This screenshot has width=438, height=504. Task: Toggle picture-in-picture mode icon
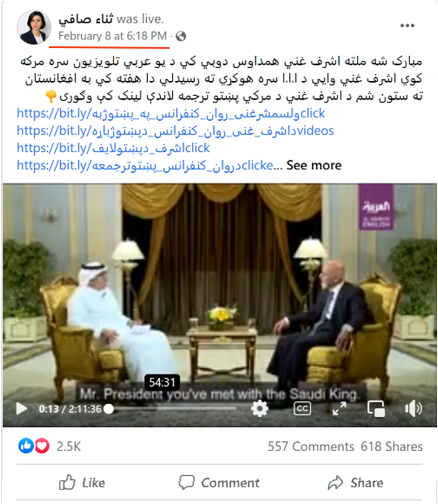click(x=376, y=408)
